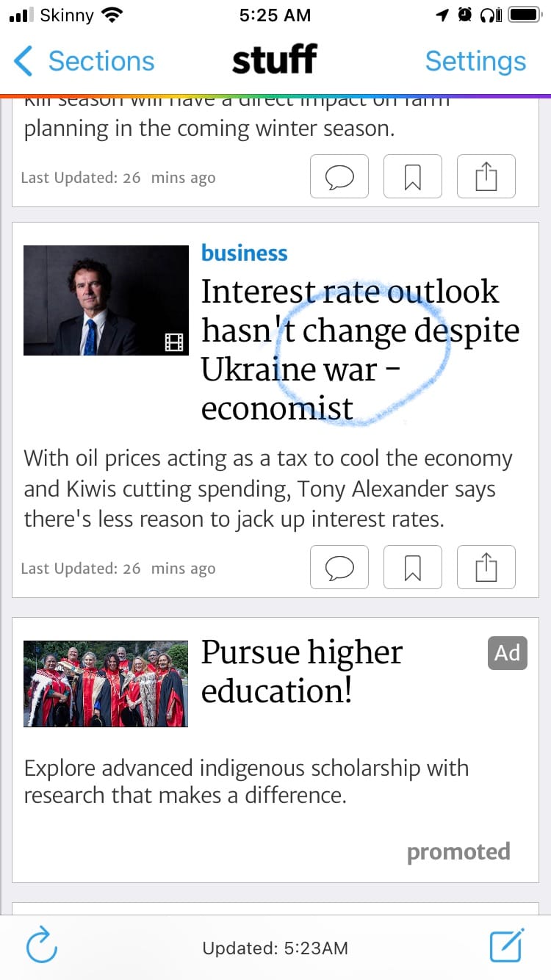The width and height of the screenshot is (551, 980).
Task: Bookmark the interest rate outlook article
Action: click(x=412, y=567)
